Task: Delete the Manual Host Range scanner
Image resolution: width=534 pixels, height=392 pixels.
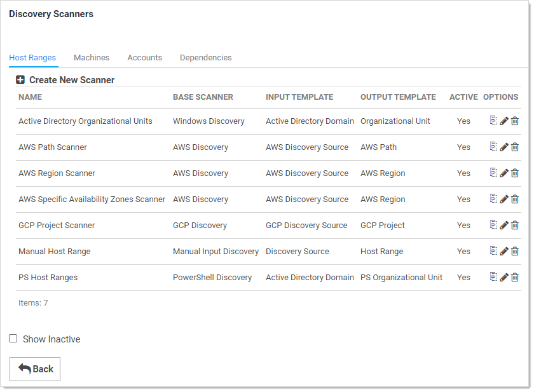Action: 515,252
